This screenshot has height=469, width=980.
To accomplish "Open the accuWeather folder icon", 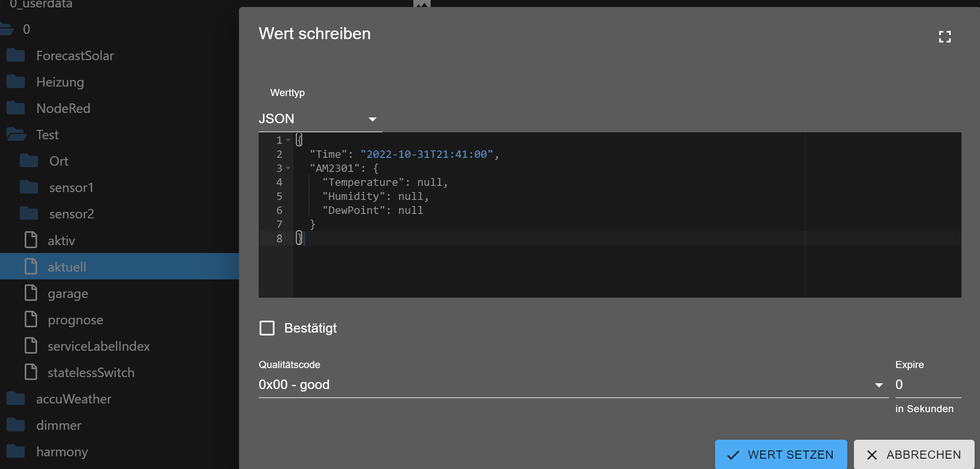I will pos(16,399).
